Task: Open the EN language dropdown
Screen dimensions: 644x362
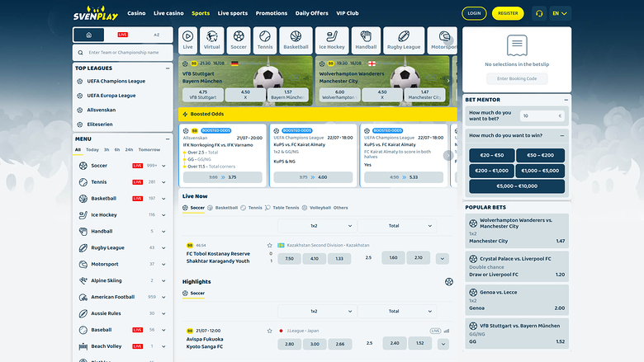Action: coord(560,13)
